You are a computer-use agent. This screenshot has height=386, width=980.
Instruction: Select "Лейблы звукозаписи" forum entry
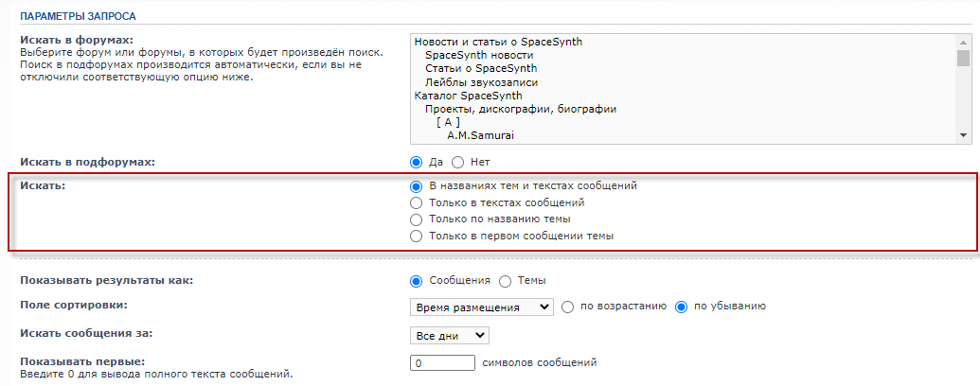click(x=482, y=81)
